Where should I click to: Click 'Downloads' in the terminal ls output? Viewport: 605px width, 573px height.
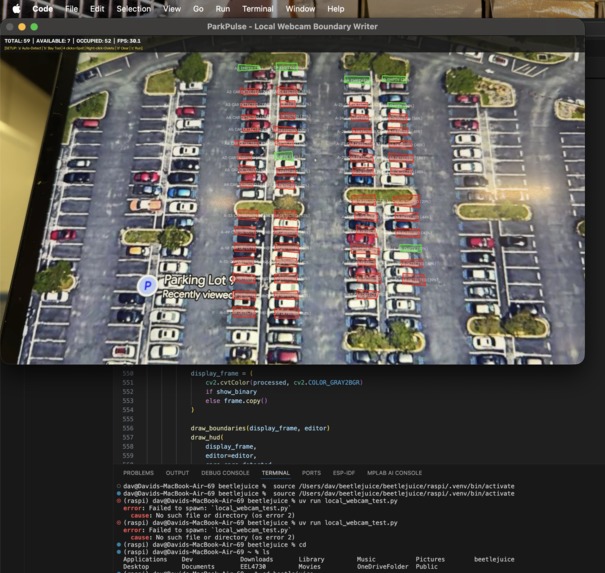pyautogui.click(x=256, y=559)
